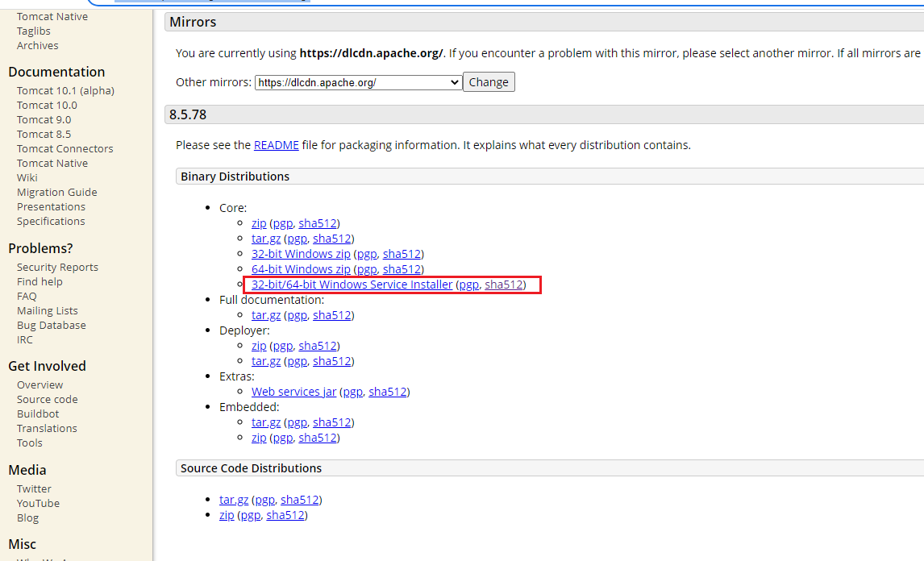The width and height of the screenshot is (924, 561).
Task: Open Overview under Get Involved
Action: [40, 384]
